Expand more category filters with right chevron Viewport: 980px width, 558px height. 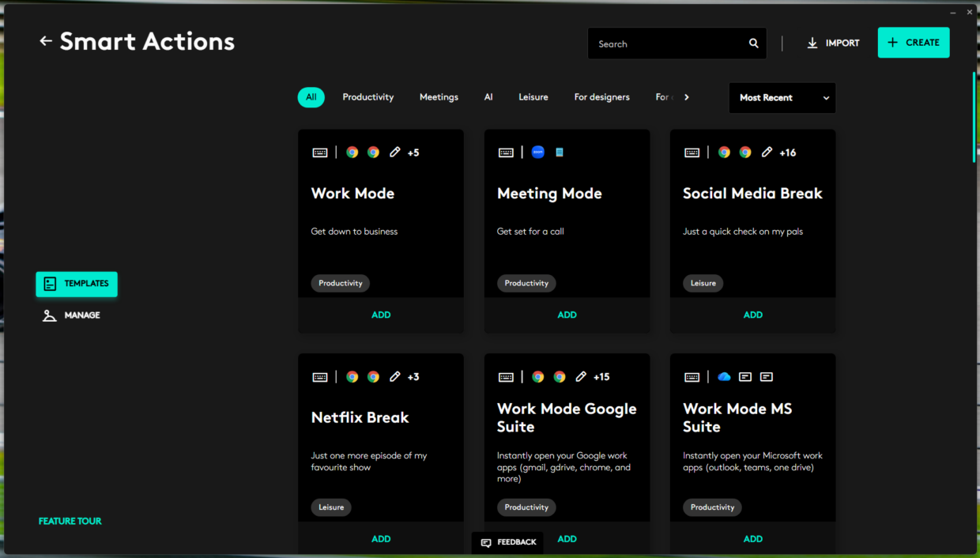[x=687, y=97]
